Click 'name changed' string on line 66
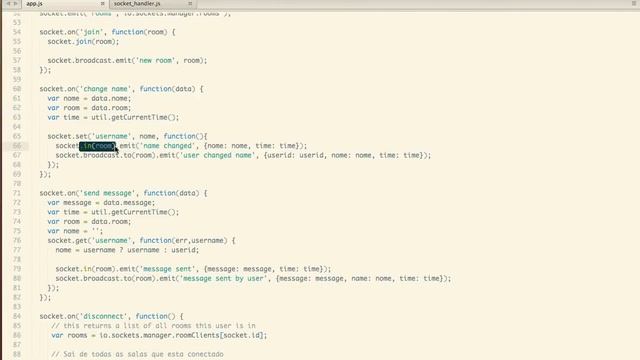The height and width of the screenshot is (360, 640). [x=168, y=146]
